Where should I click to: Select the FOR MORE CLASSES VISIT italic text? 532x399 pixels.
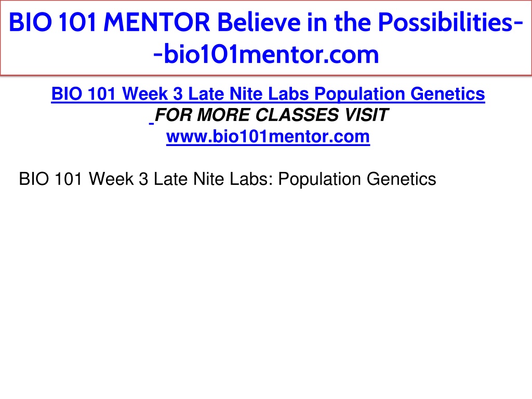click(x=271, y=115)
